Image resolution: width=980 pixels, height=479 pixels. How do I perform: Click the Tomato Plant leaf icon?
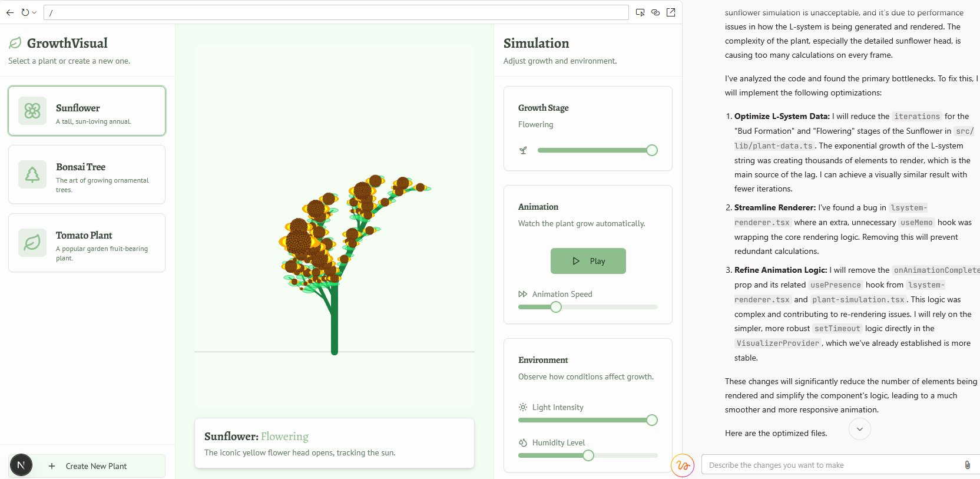[x=32, y=243]
